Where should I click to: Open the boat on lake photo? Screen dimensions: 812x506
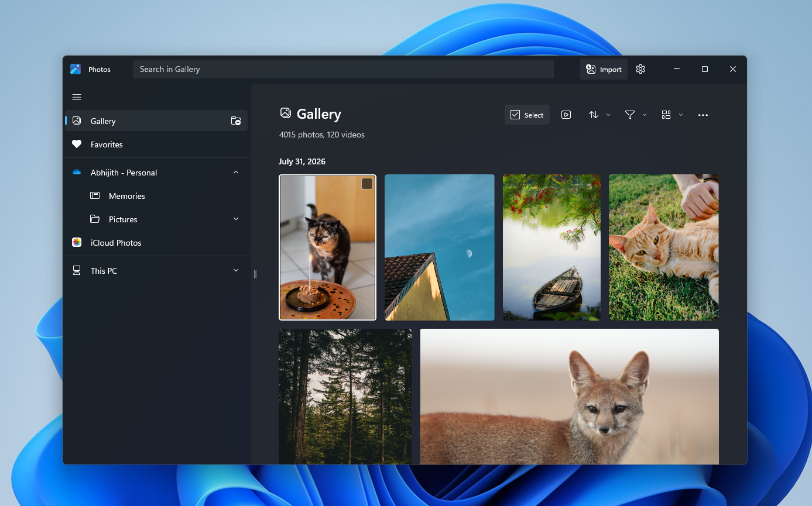click(551, 247)
